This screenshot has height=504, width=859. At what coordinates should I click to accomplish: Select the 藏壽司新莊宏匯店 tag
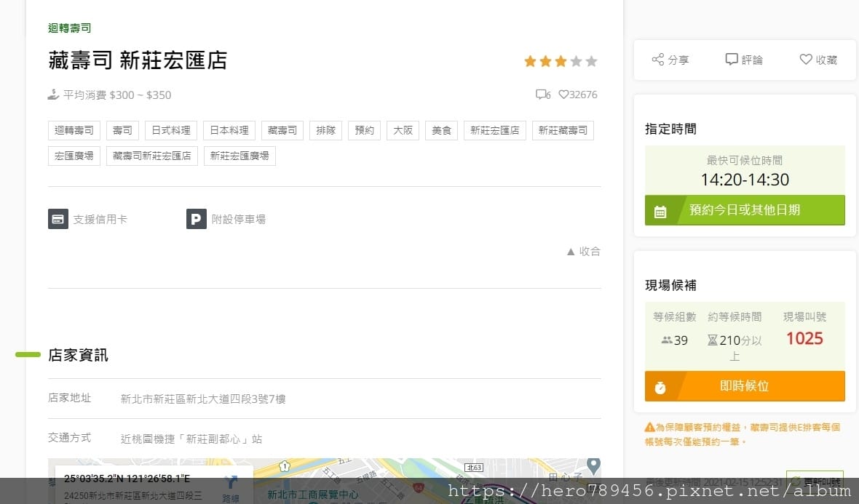point(151,156)
